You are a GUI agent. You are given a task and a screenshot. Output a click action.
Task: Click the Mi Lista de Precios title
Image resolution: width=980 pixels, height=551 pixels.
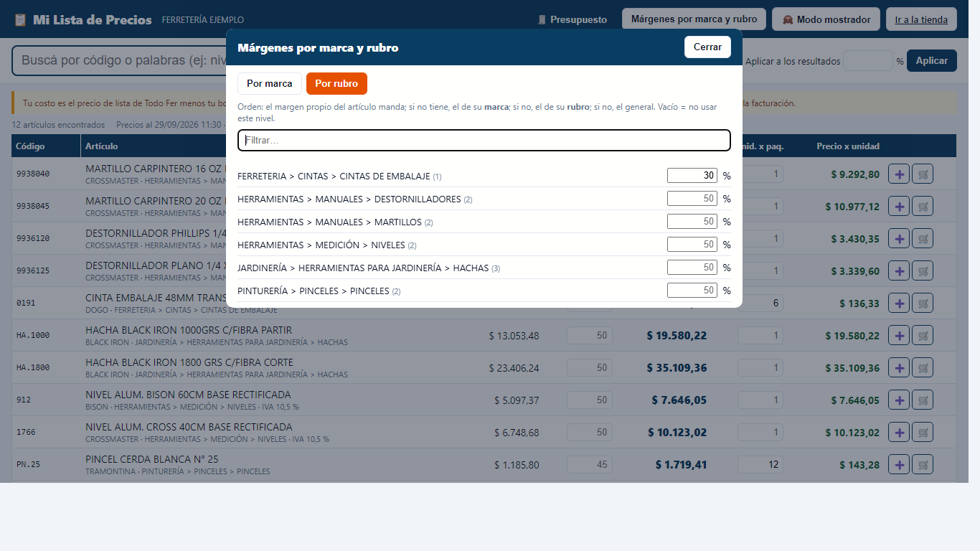click(x=93, y=20)
